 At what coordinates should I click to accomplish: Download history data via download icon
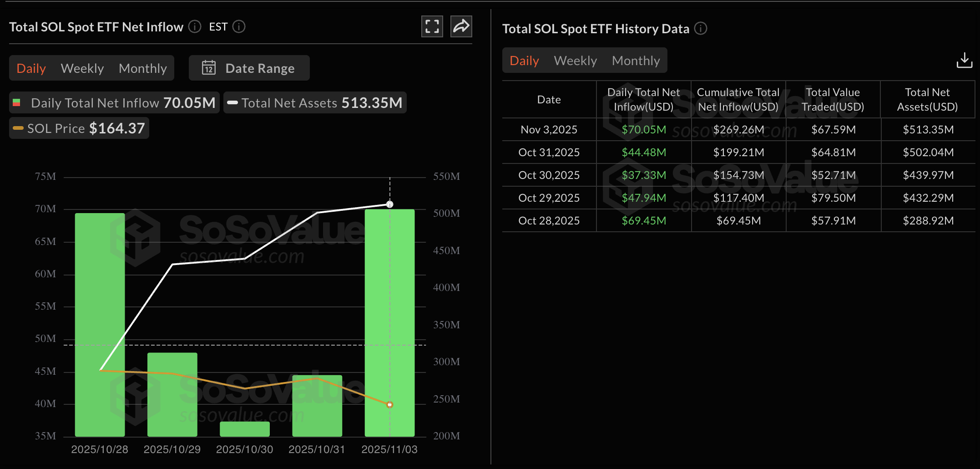click(x=964, y=61)
